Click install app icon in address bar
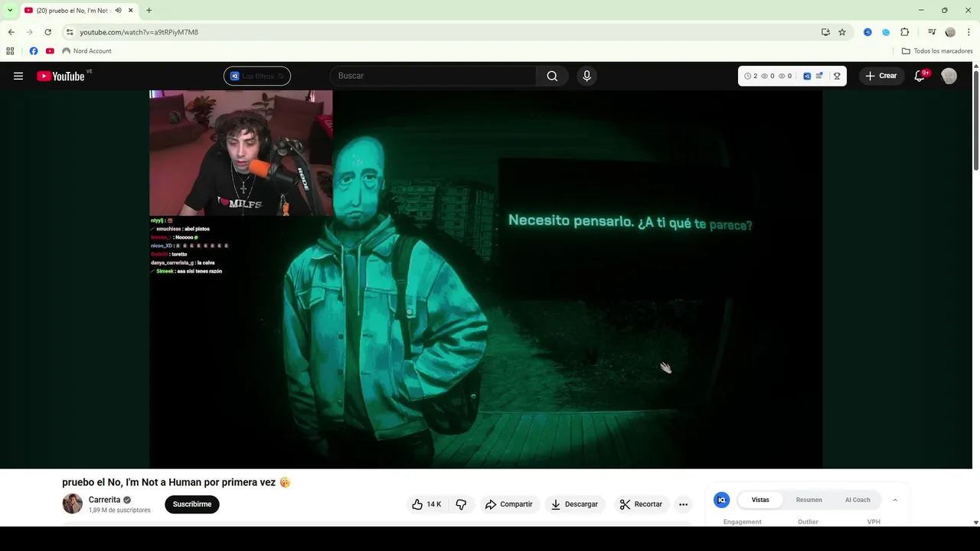This screenshot has height=551, width=980. (x=825, y=32)
